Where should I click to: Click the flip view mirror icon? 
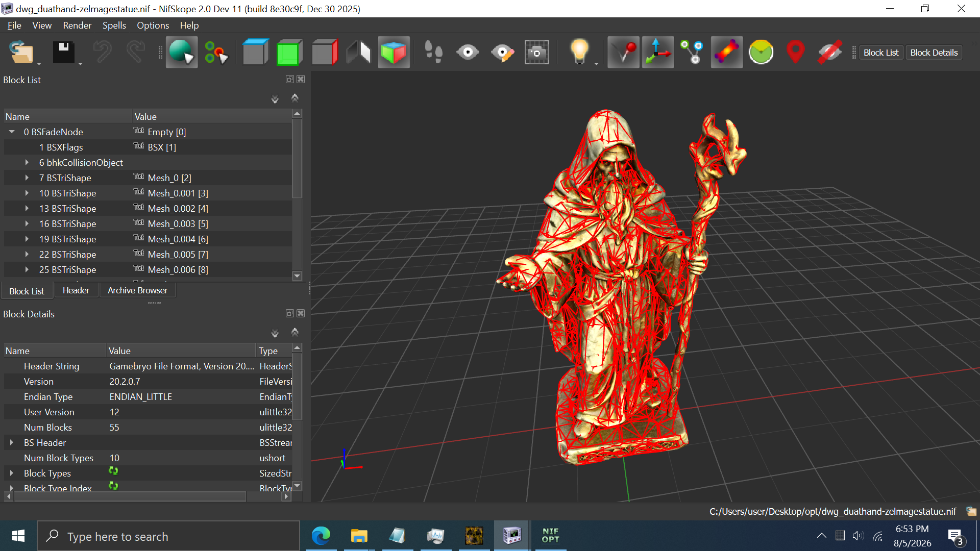pyautogui.click(x=359, y=52)
